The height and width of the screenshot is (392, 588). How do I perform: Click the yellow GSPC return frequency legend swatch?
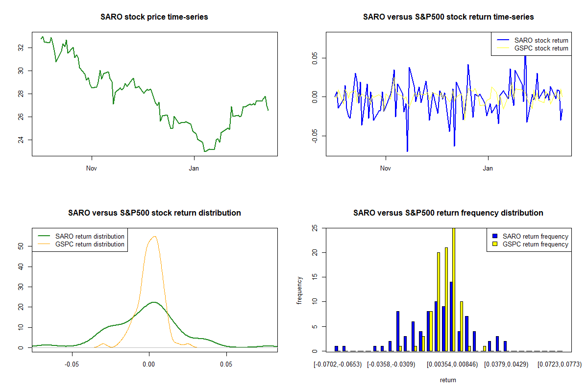[x=495, y=244]
